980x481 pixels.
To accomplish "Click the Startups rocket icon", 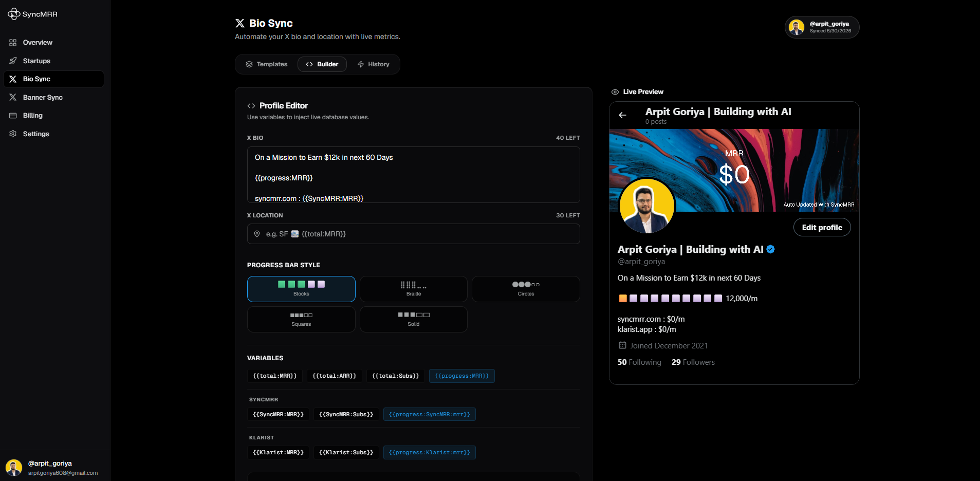I will [x=13, y=61].
